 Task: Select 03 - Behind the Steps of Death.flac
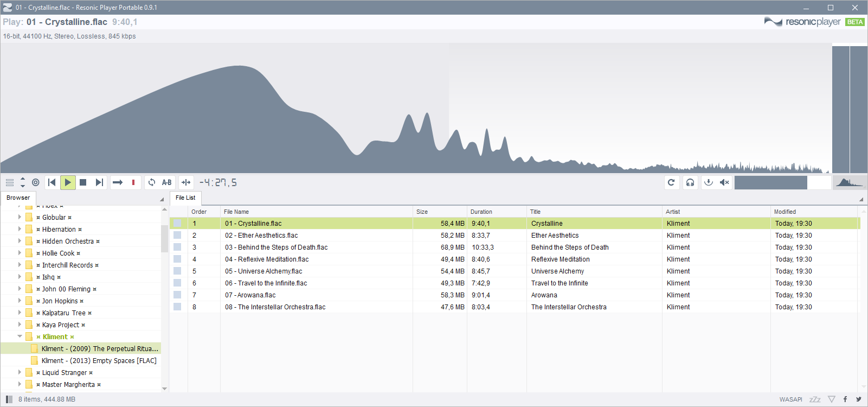277,247
